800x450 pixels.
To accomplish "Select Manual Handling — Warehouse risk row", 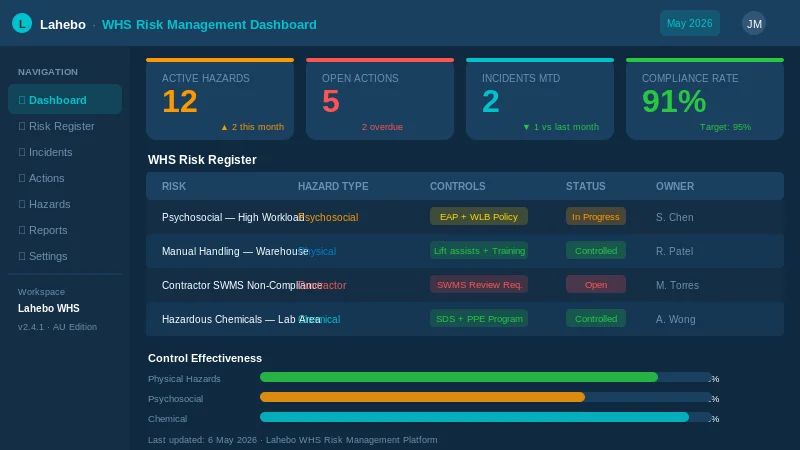I will [465, 251].
